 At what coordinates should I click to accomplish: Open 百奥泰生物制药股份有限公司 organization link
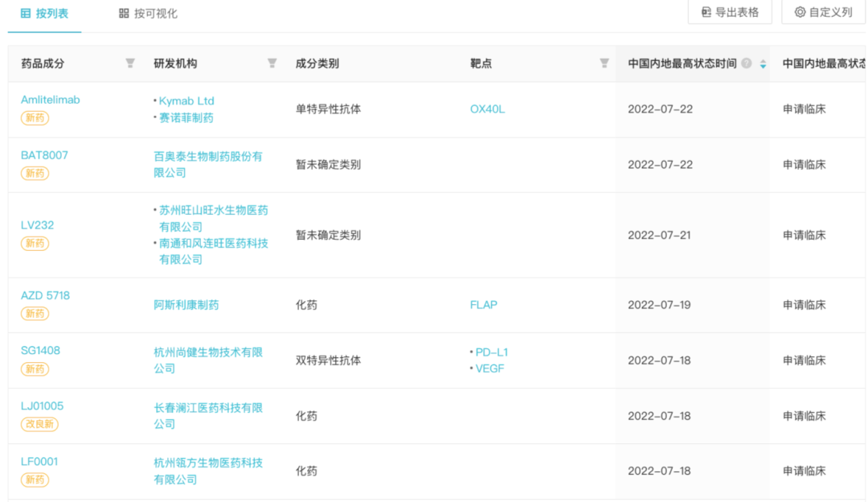pos(208,165)
